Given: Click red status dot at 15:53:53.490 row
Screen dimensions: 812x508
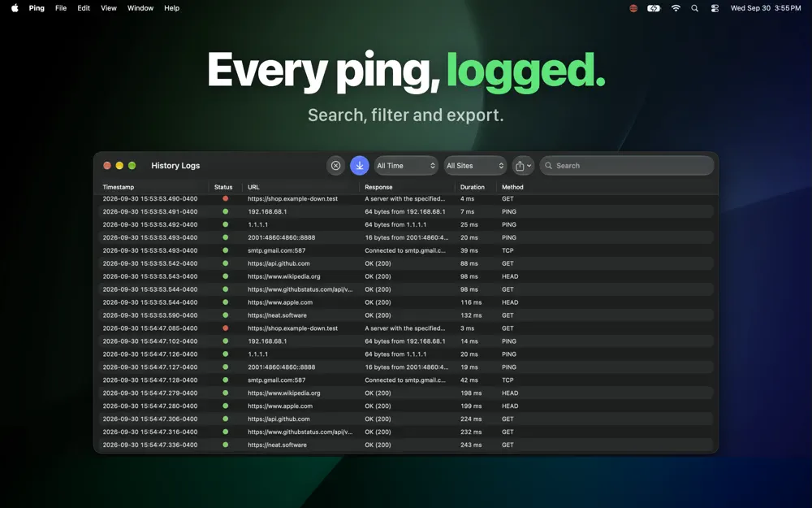Looking at the screenshot, I should point(225,198).
